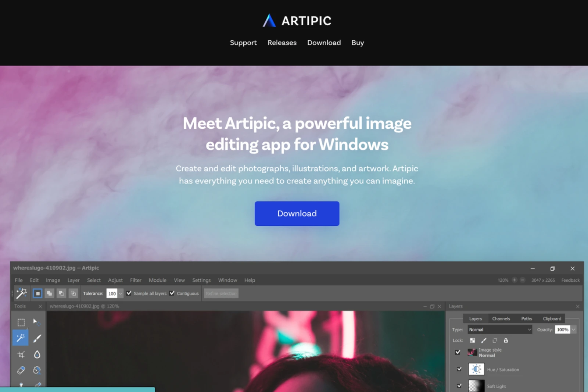Click the blue Download button
This screenshot has width=588, height=392.
pos(297,214)
